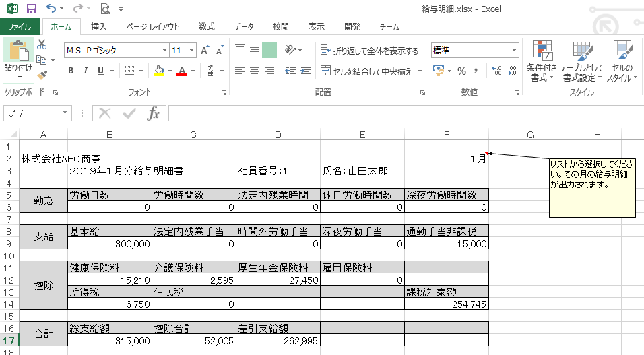Switch to the データ tab

[x=244, y=27]
